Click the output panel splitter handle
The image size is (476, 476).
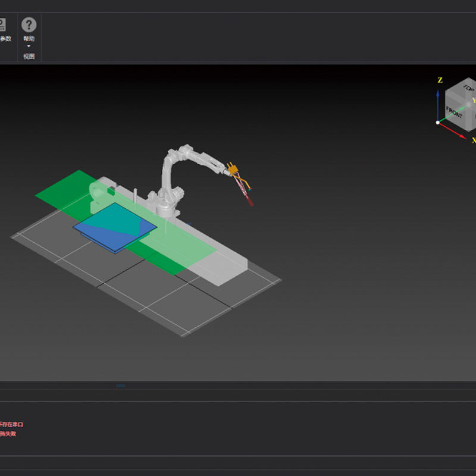pos(121,386)
